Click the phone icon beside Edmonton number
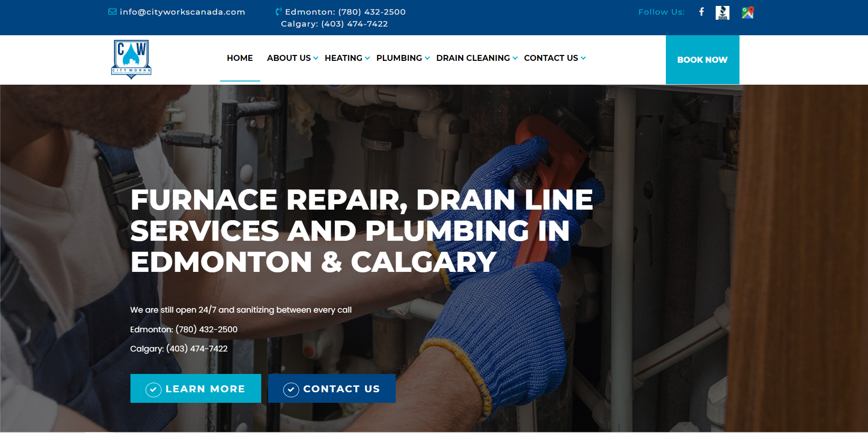 (x=279, y=12)
